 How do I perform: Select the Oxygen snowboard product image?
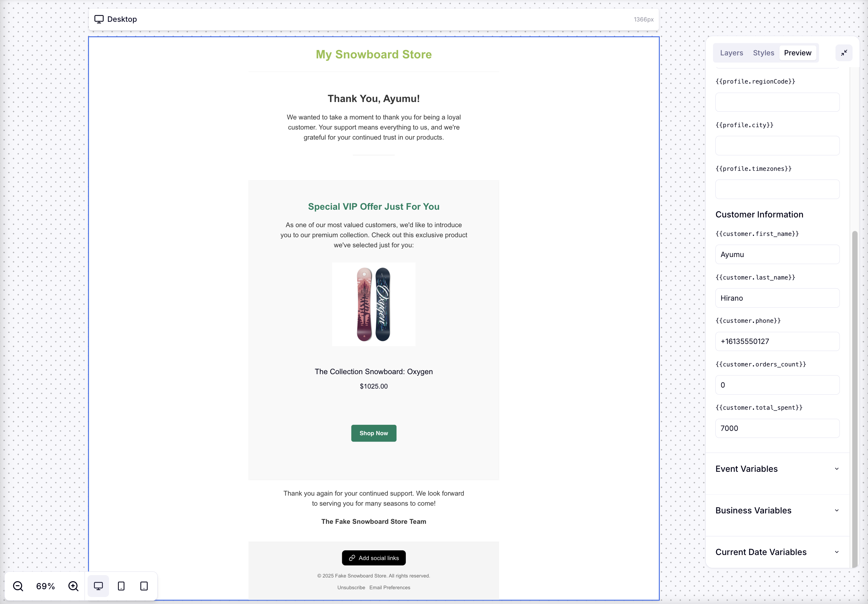tap(374, 304)
